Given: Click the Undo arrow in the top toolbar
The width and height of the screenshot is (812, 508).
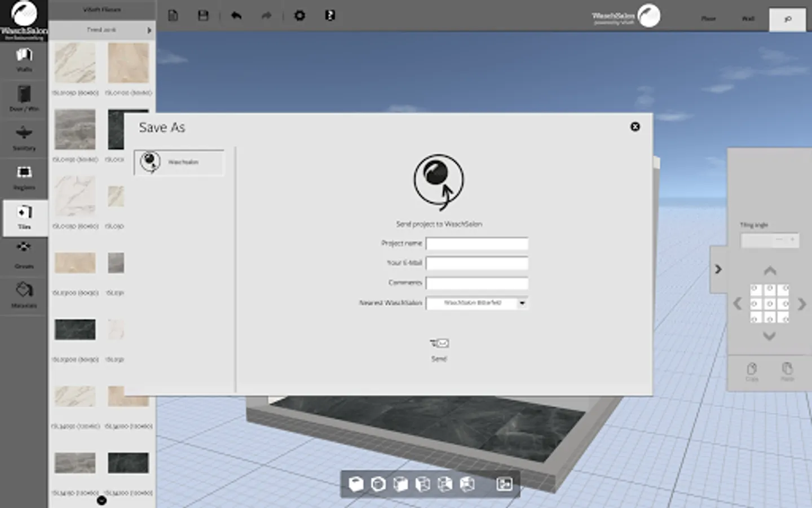Looking at the screenshot, I should [236, 16].
